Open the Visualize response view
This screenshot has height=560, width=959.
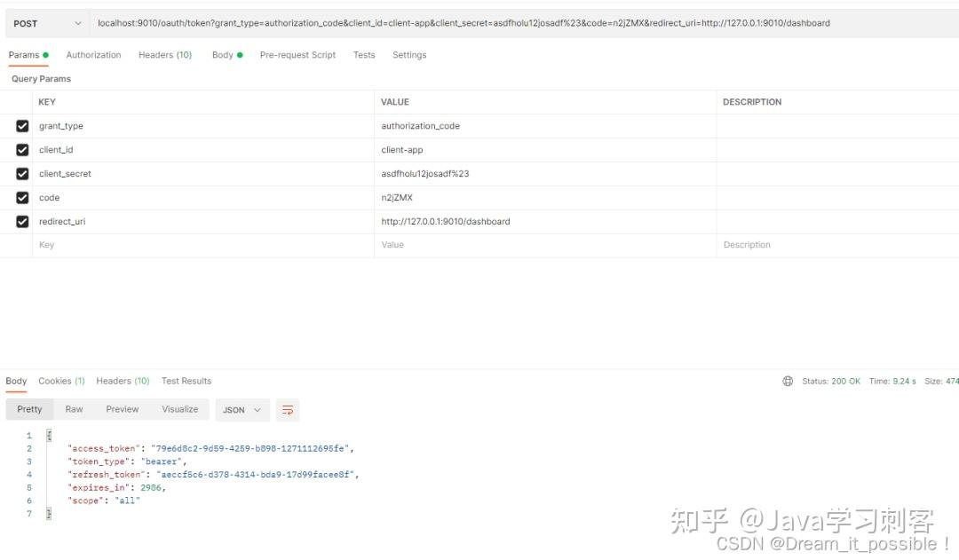179,409
